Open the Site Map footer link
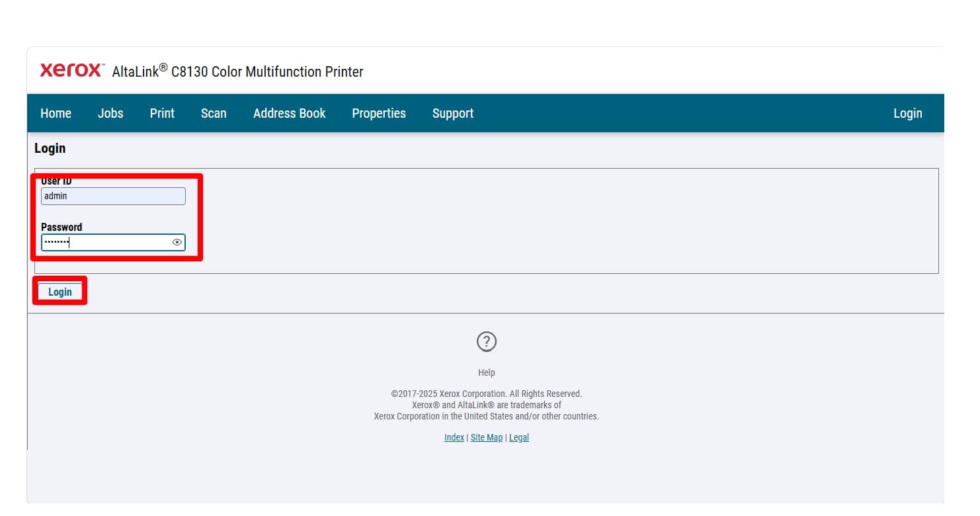The width and height of the screenshot is (980, 516). (487, 437)
